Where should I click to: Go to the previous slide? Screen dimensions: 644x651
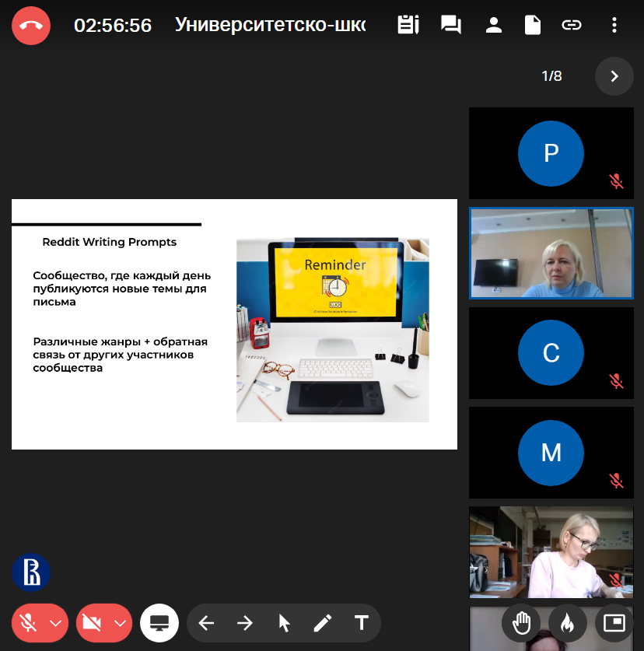(206, 623)
